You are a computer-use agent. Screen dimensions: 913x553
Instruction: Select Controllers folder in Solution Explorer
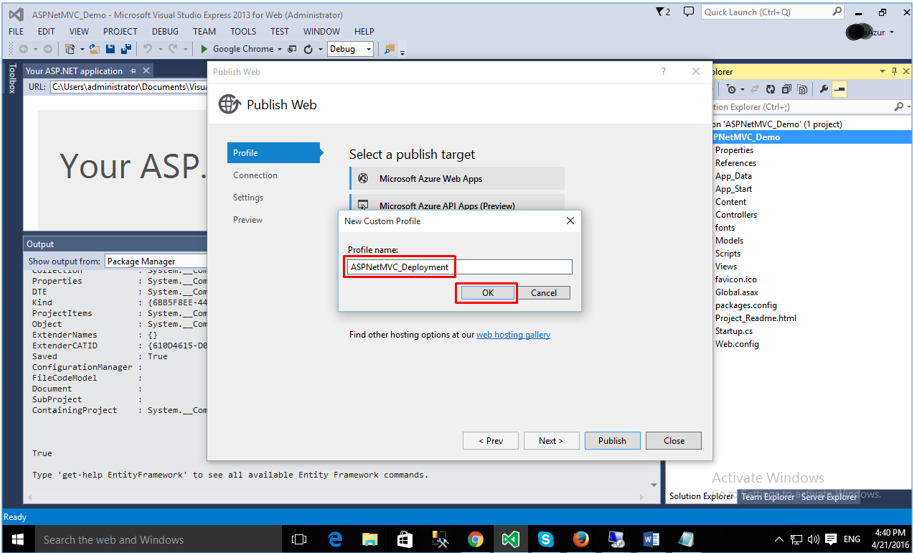tap(736, 215)
